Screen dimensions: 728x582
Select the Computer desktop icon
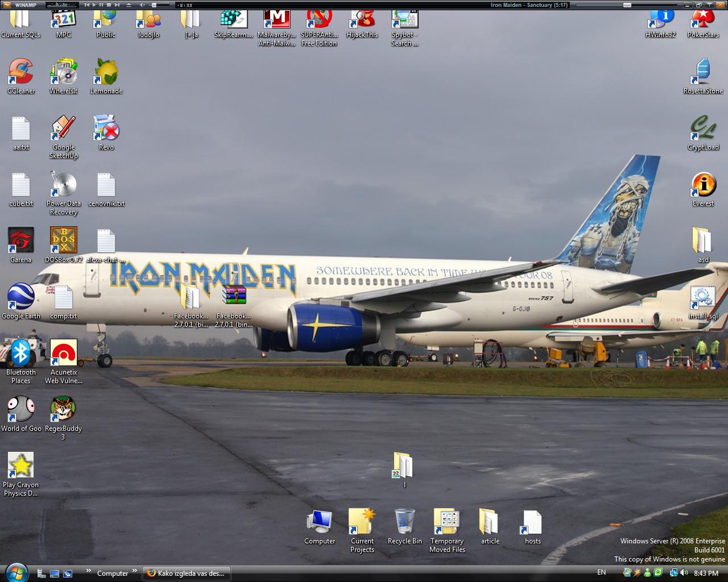click(320, 526)
